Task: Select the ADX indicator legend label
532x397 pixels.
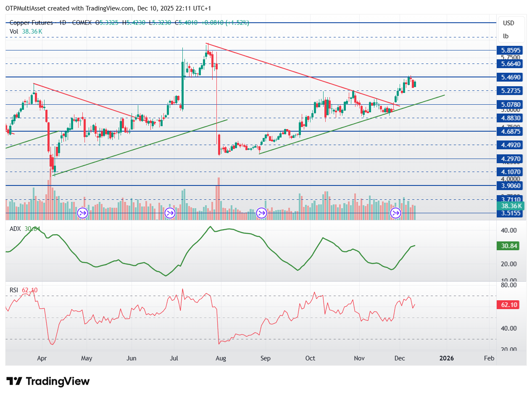Action: tap(15, 229)
